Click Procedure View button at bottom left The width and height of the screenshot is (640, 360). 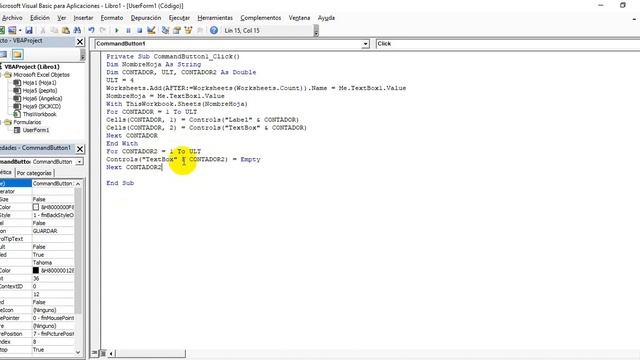pyautogui.click(x=95, y=353)
